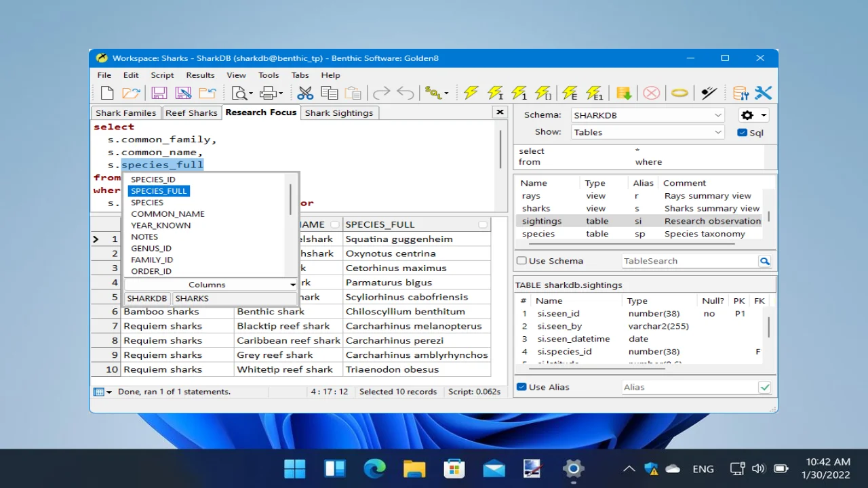868x488 pixels.
Task: Click the red circled X cancel icon
Action: coord(652,93)
